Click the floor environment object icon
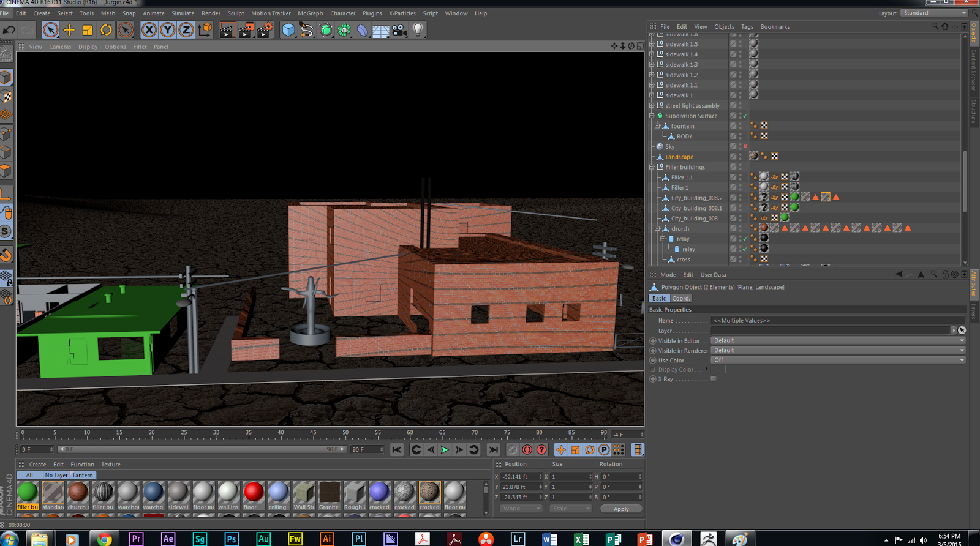The height and width of the screenshot is (546, 980). pos(380,29)
